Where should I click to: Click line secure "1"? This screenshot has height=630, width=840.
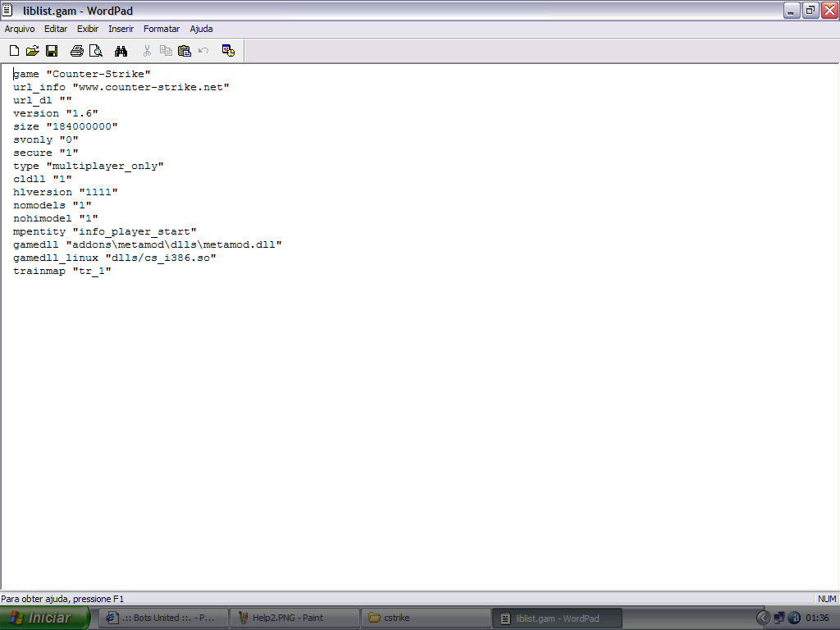click(46, 153)
